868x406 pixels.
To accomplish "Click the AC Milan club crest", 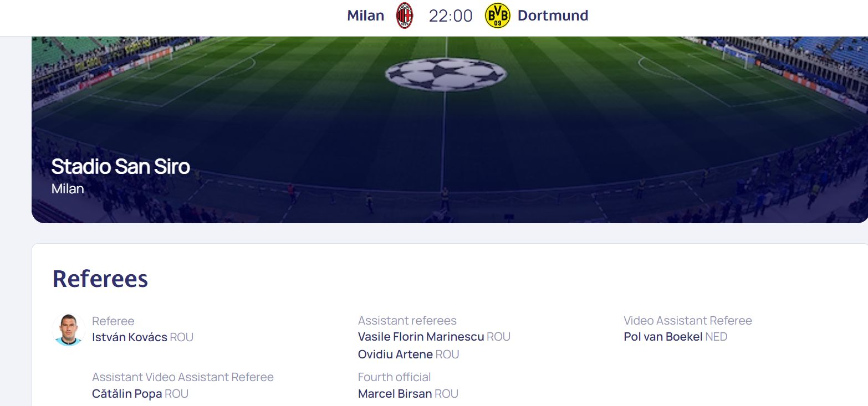I will coord(404,16).
